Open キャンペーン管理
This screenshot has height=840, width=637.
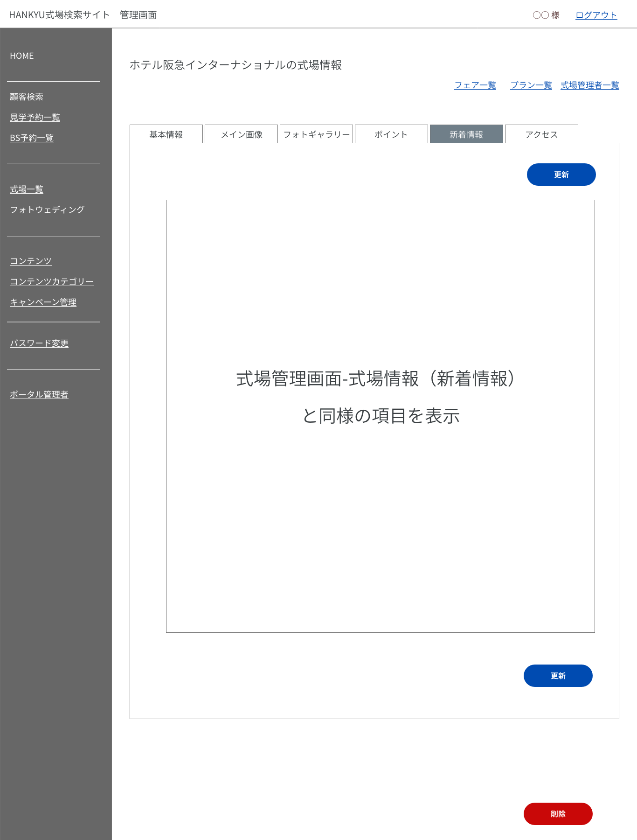tap(43, 302)
